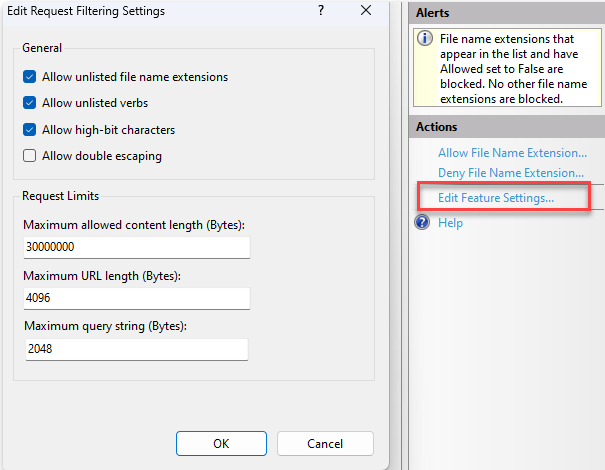Image resolution: width=605 pixels, height=470 pixels.
Task: Open Deny File Name Extension action
Action: 510,173
